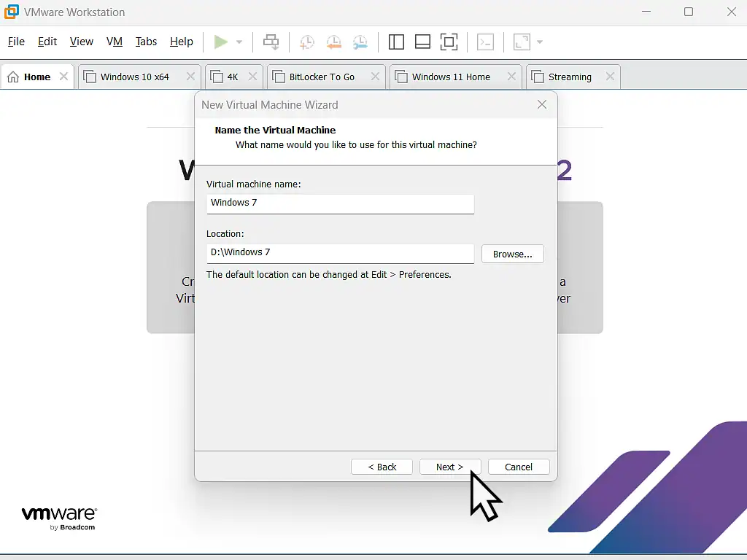Open the Edit menu

[47, 42]
